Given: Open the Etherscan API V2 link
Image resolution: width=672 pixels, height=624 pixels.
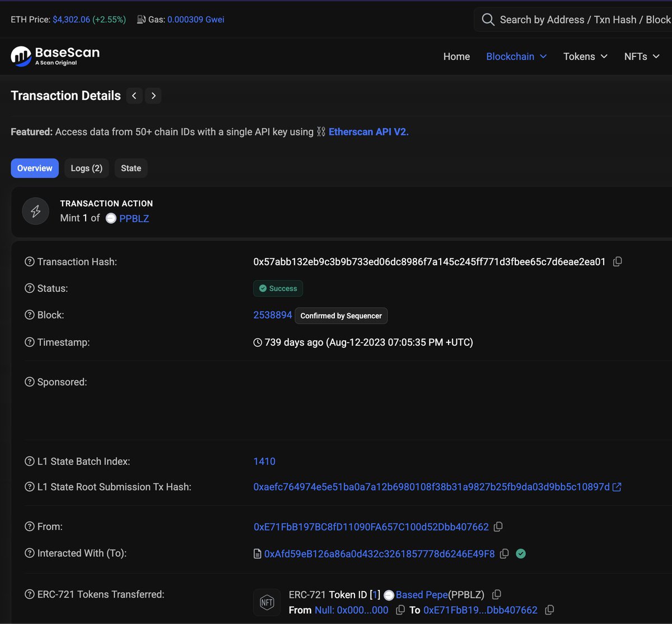Looking at the screenshot, I should 368,132.
